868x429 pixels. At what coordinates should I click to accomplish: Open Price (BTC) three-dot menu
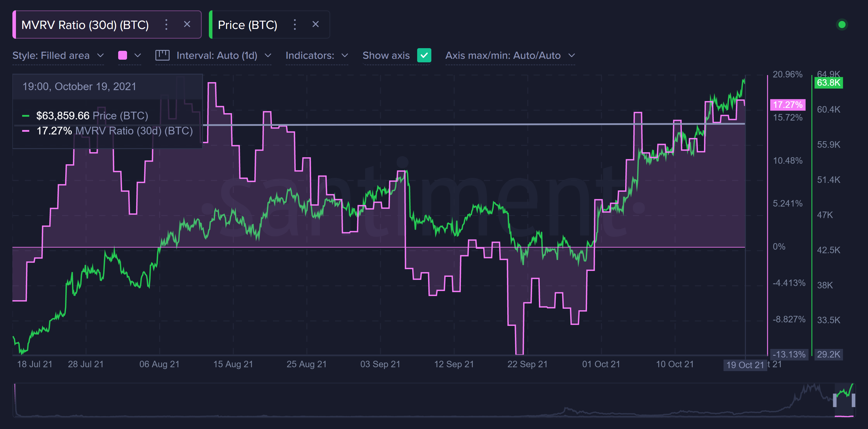tap(295, 25)
